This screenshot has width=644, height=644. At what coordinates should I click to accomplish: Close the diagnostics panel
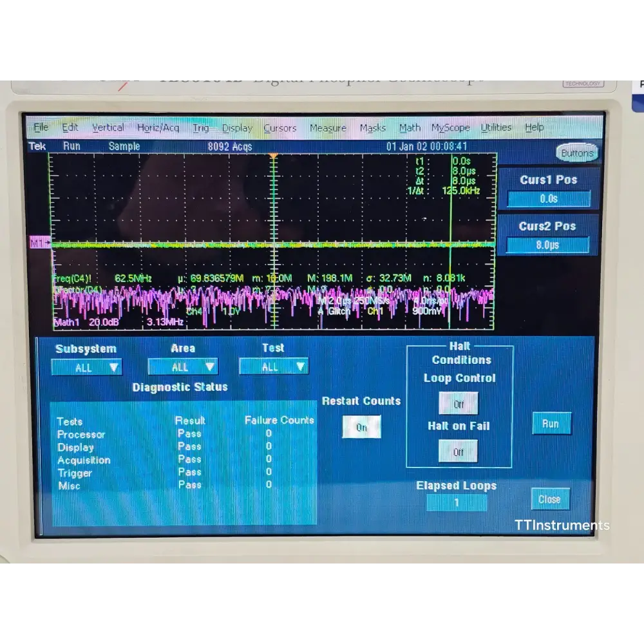click(x=550, y=499)
